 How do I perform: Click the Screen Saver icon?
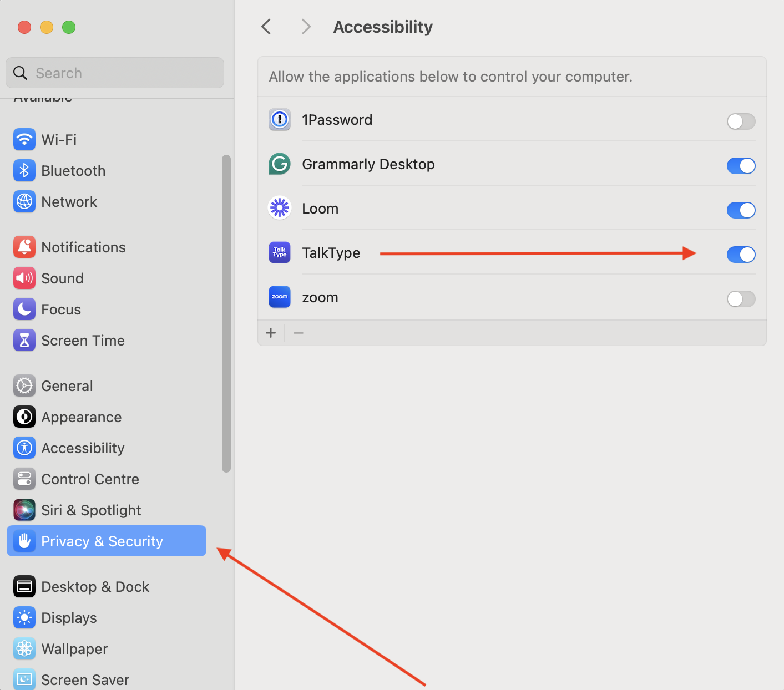pyautogui.click(x=24, y=679)
